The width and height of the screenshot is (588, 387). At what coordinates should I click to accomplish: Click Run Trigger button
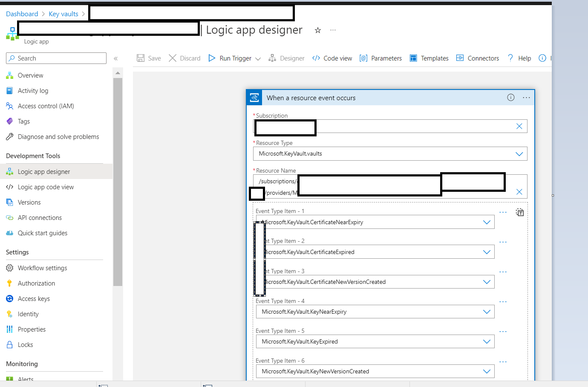coord(230,58)
